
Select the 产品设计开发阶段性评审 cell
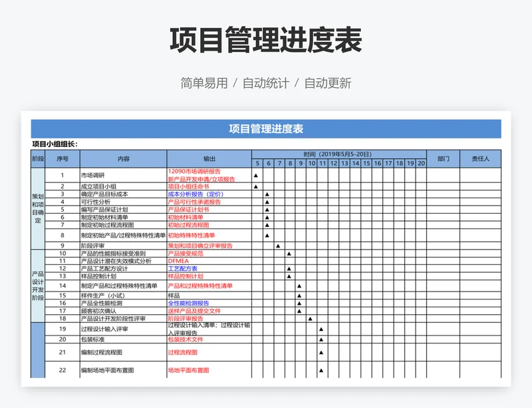(x=124, y=319)
